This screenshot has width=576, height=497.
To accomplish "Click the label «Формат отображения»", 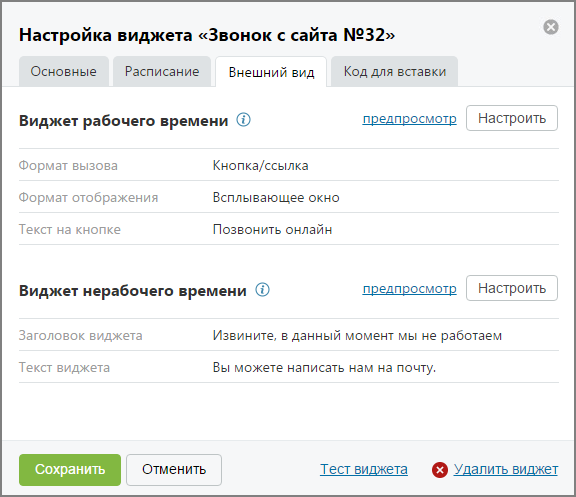I will (x=89, y=198).
